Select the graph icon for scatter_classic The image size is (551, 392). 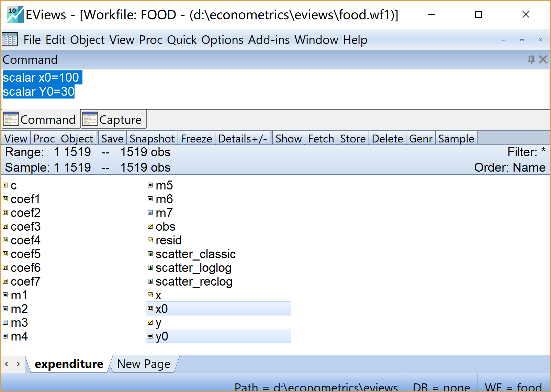pos(150,254)
